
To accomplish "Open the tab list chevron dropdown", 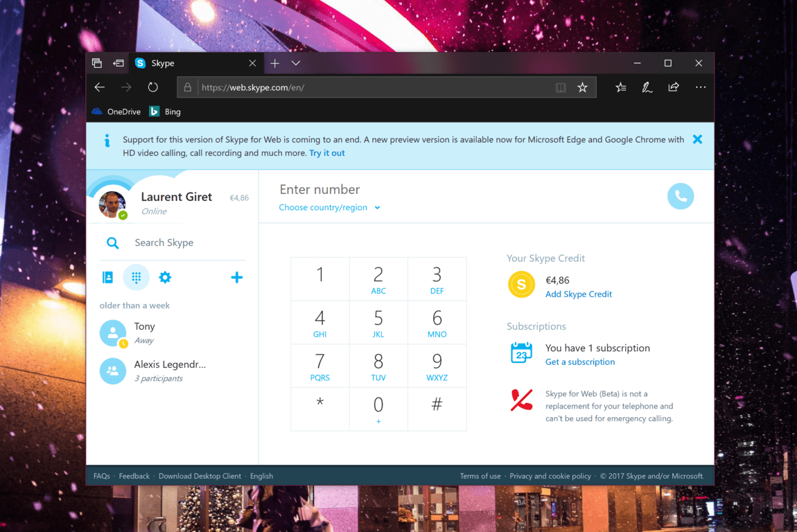I will pos(296,63).
